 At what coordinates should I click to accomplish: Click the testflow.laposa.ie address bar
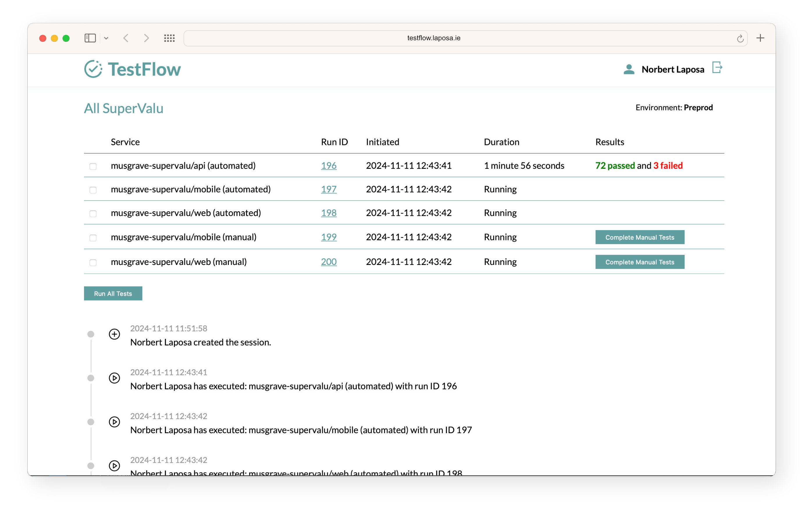pos(434,38)
